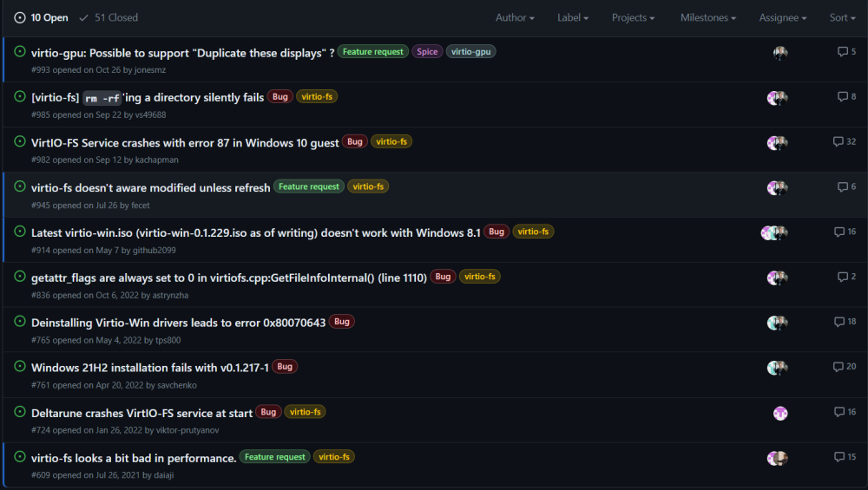The image size is (868, 490).
Task: Open issue Windows 21H2 installation fails
Action: click(150, 368)
